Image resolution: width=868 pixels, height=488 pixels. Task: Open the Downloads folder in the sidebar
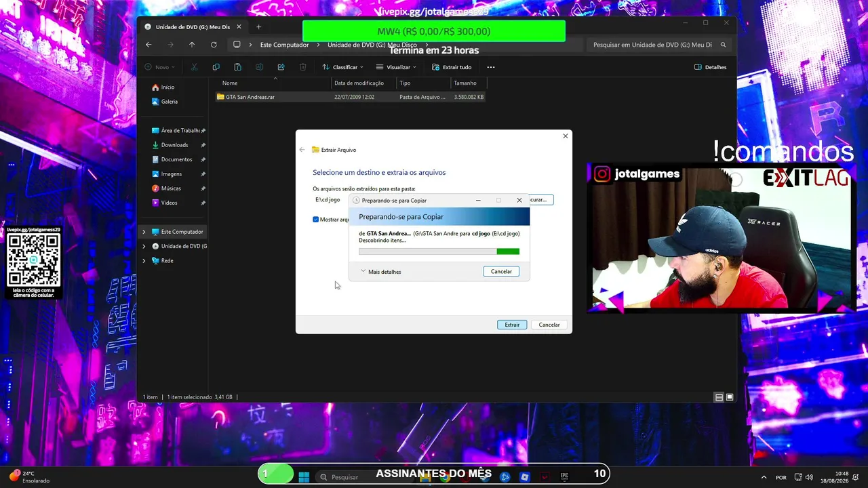(x=174, y=145)
